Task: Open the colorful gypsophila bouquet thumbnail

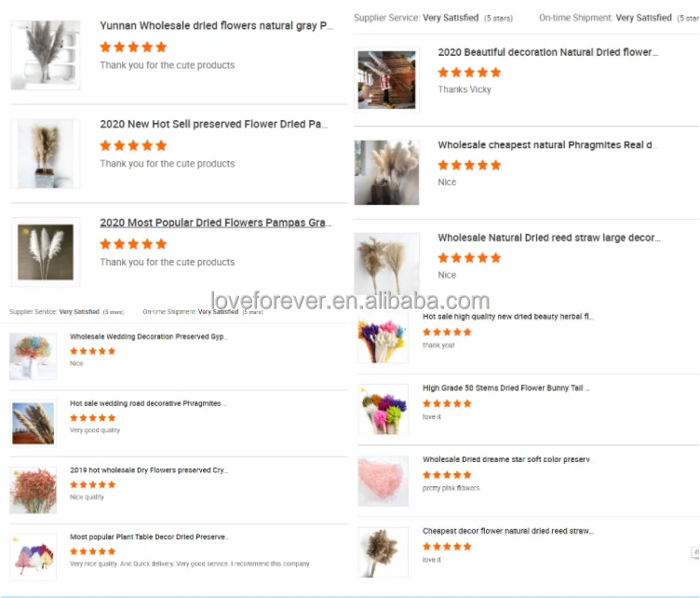Action: tap(33, 357)
